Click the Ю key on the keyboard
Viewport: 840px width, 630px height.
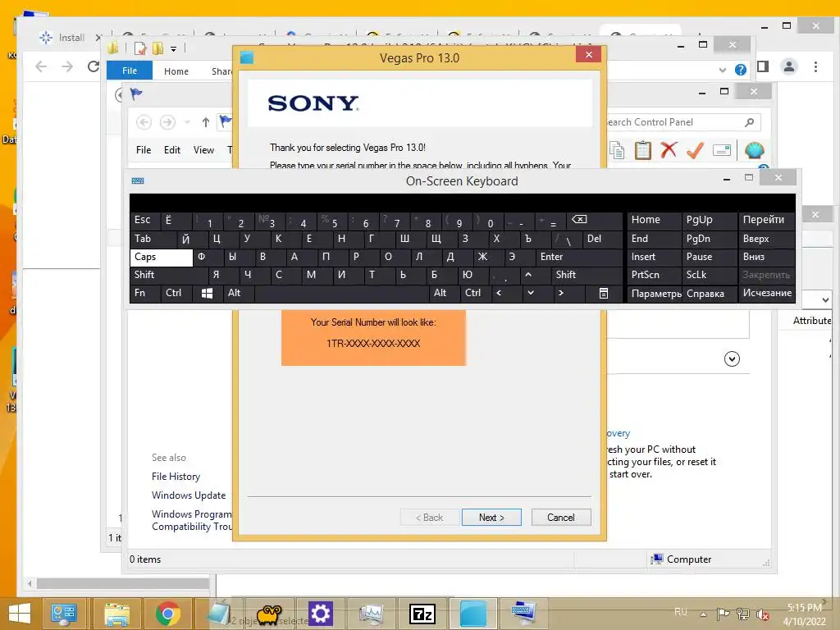(x=472, y=276)
